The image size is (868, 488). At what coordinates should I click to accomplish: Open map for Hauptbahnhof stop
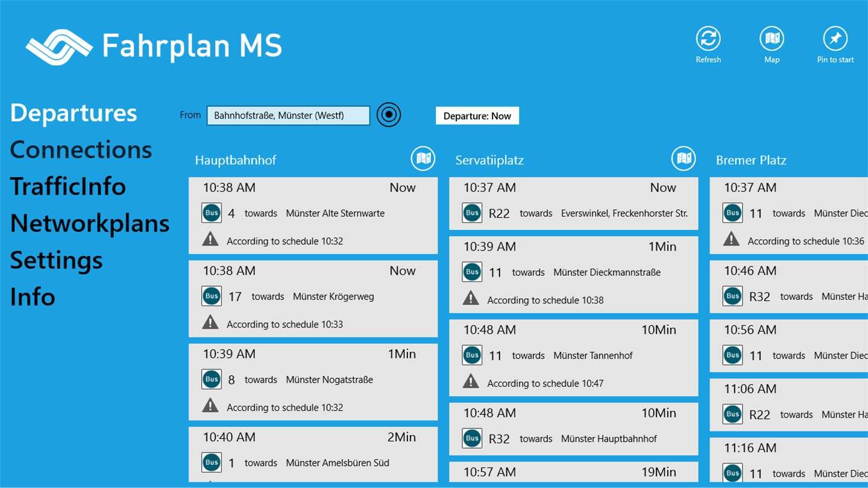pyautogui.click(x=423, y=158)
